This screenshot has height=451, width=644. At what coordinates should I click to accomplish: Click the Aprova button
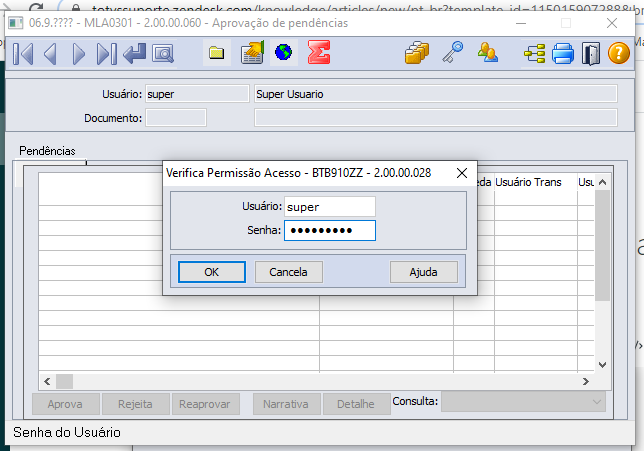coord(65,404)
